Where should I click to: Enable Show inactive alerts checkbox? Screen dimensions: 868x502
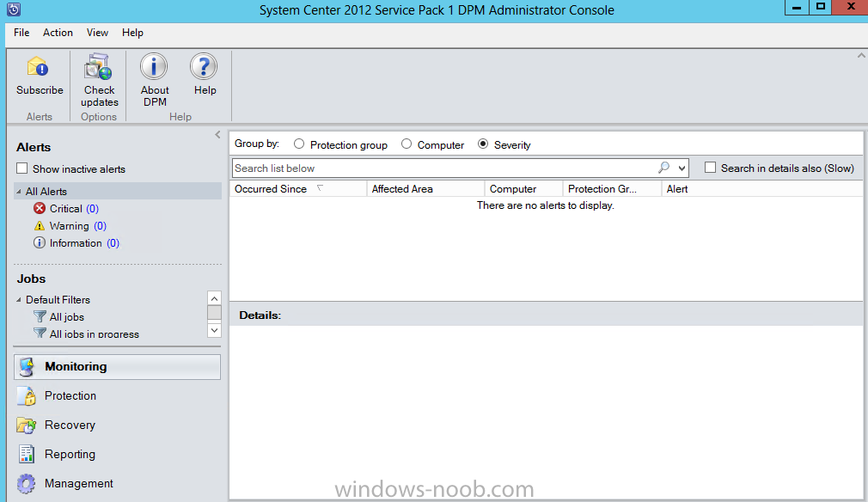tap(22, 168)
